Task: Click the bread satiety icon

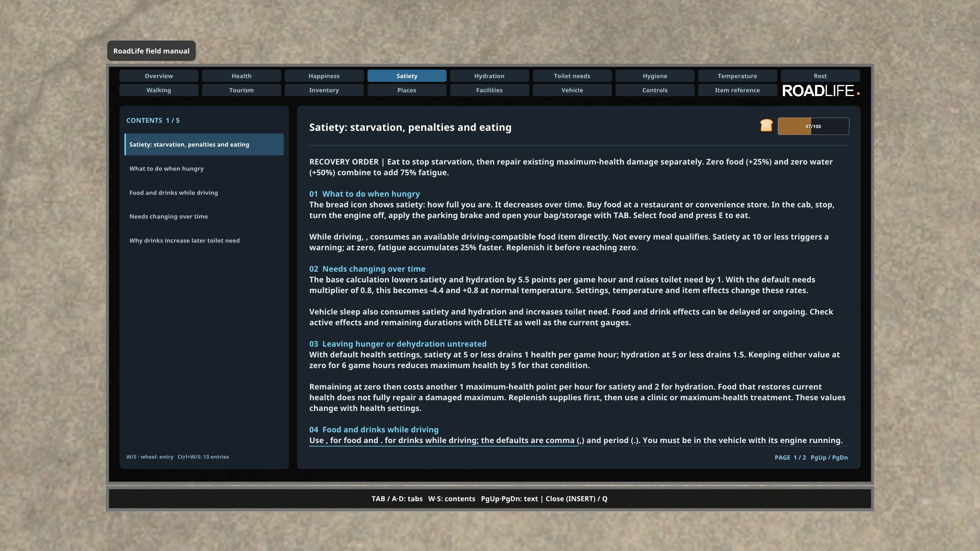Action: [766, 126]
